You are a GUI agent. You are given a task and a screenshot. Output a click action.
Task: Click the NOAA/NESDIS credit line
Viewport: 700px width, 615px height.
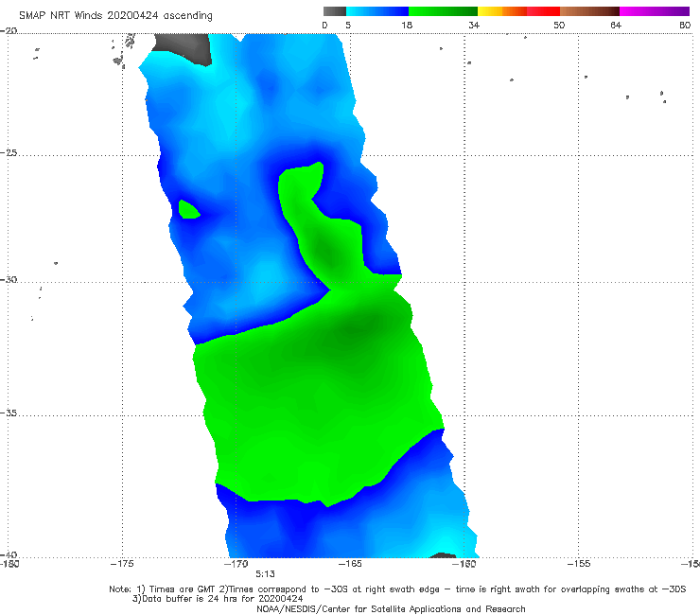(391, 609)
